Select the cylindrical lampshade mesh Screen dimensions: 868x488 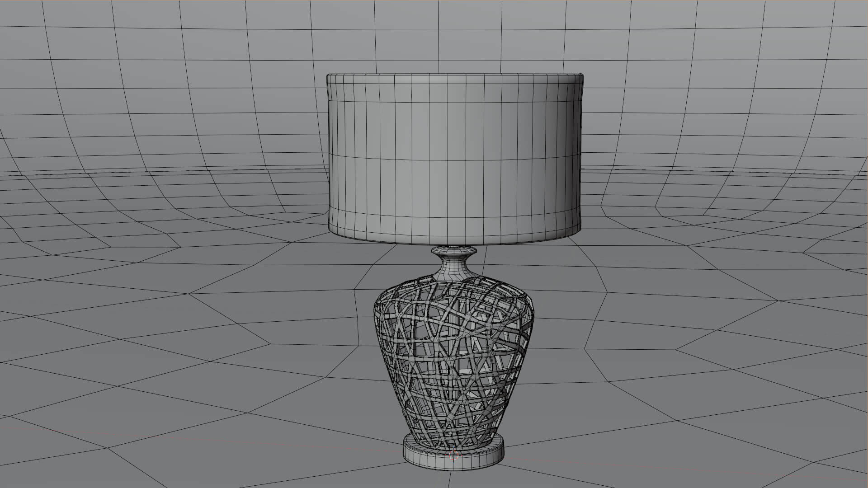[x=454, y=158]
